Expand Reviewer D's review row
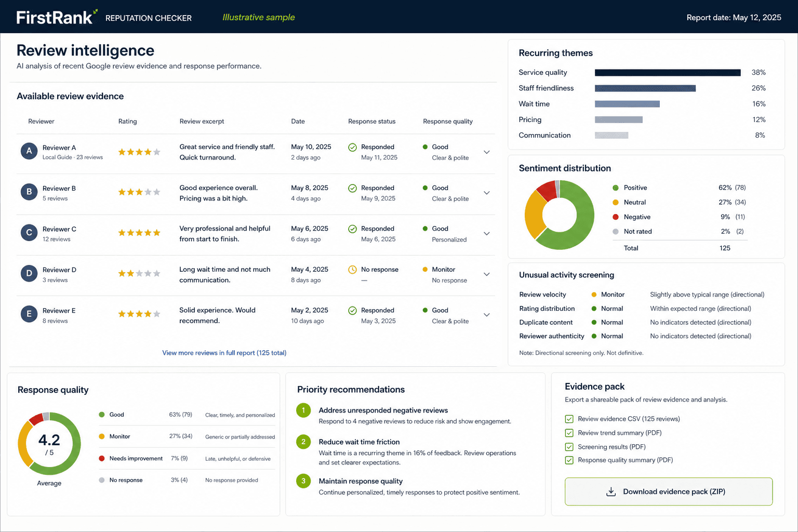Image resolution: width=798 pixels, height=532 pixels. [x=487, y=274]
